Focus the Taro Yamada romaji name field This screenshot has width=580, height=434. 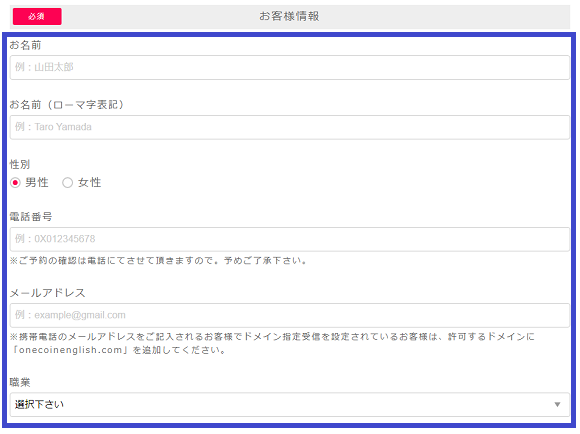point(290,127)
